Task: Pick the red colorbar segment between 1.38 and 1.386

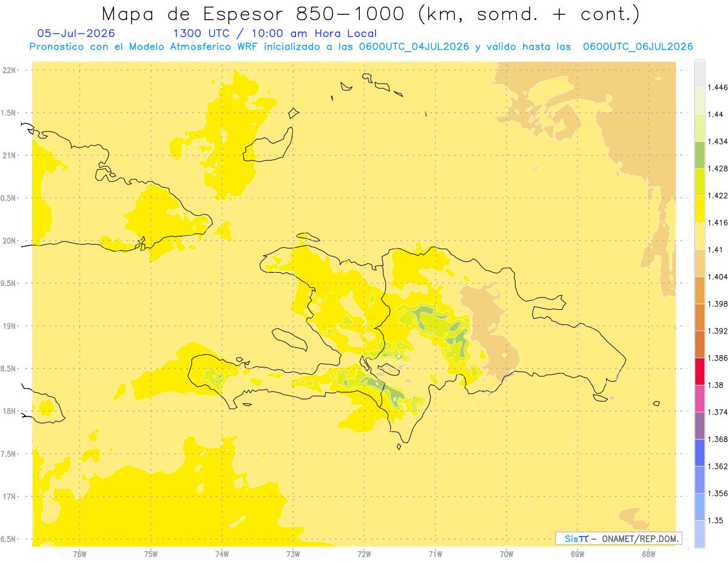Action: [x=699, y=372]
